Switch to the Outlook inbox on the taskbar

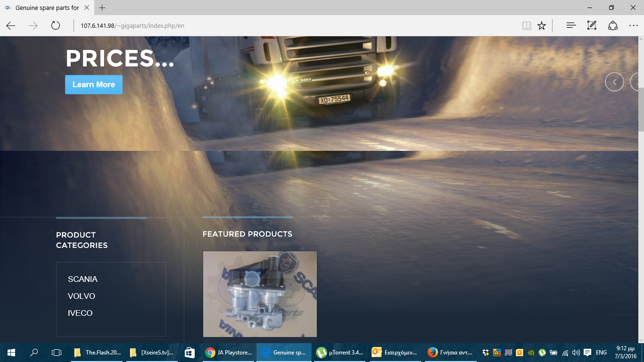(395, 353)
